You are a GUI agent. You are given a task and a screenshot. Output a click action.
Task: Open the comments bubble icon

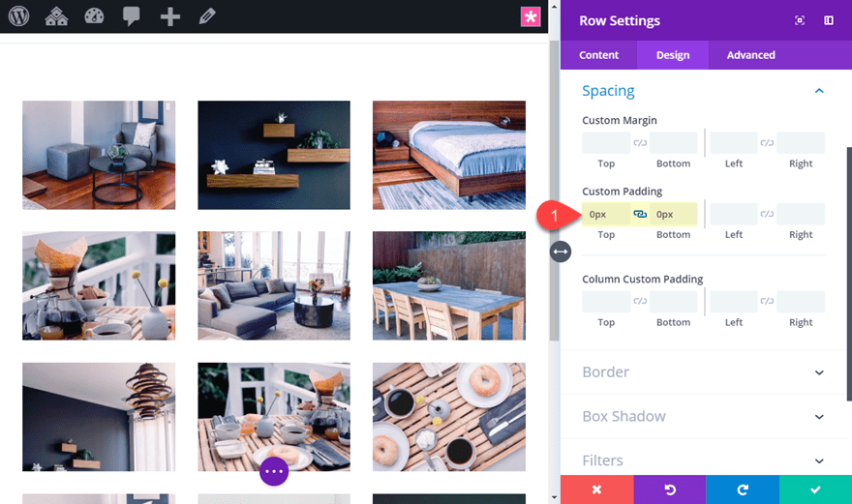click(131, 16)
